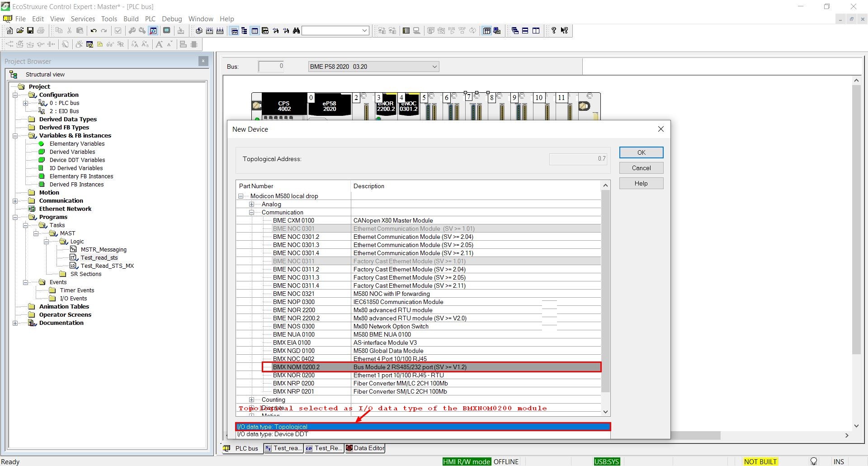Click the What's This pointer help icon
The height and width of the screenshot is (466, 868).
point(565,31)
